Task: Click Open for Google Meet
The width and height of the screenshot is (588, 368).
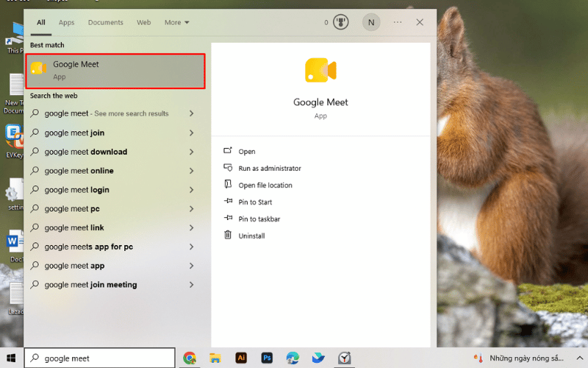Action: (247, 152)
